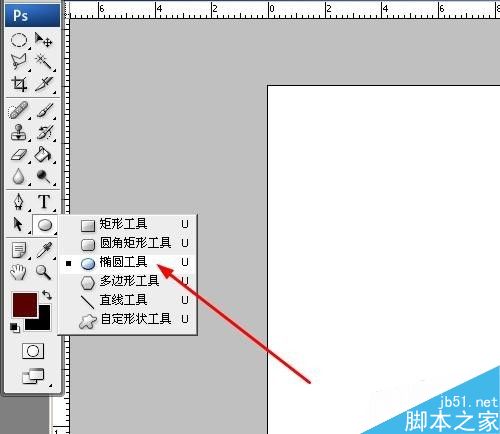The height and width of the screenshot is (434, 500).
Task: Choose 椭圆工具 from the flyout
Action: point(128,262)
